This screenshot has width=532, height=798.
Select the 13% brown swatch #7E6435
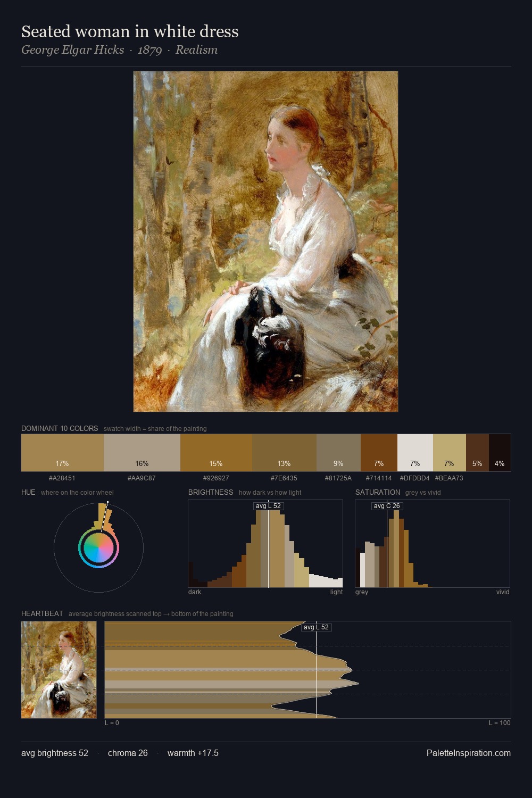pyautogui.click(x=284, y=453)
